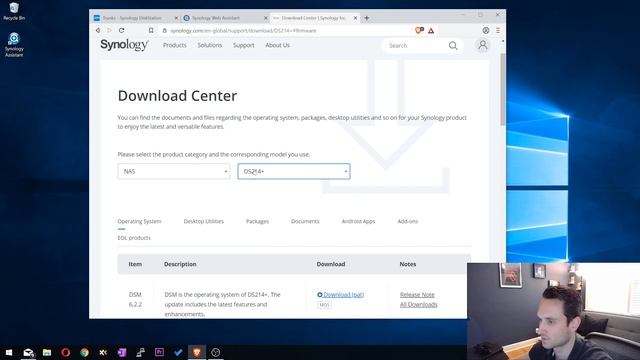The height and width of the screenshot is (360, 640).
Task: Bookmark this page with the bookmark icon
Action: click(151, 31)
